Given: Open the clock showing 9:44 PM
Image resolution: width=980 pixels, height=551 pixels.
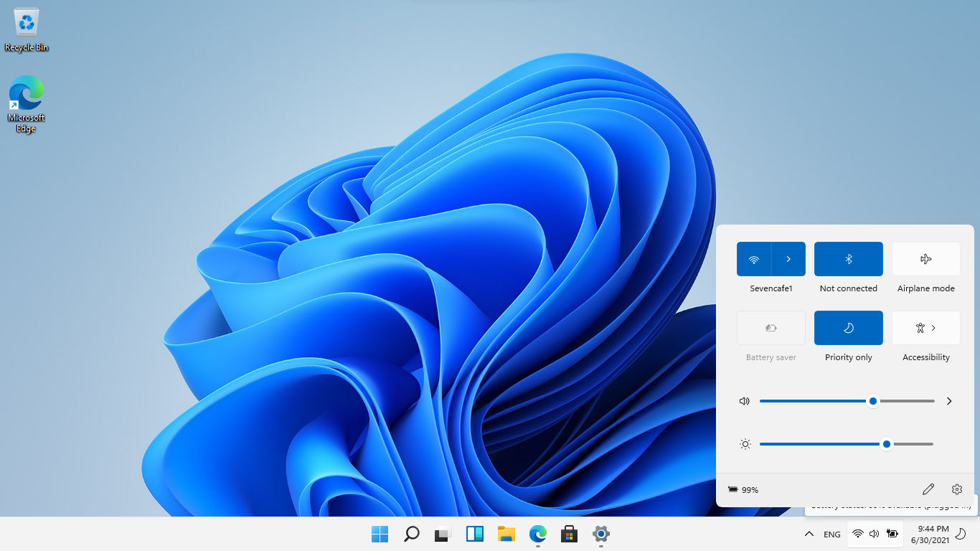Looking at the screenshot, I should (x=930, y=534).
